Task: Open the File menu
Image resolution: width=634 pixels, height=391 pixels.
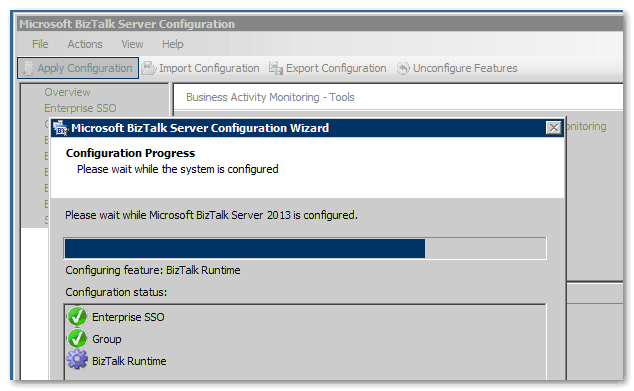Action: [x=40, y=44]
